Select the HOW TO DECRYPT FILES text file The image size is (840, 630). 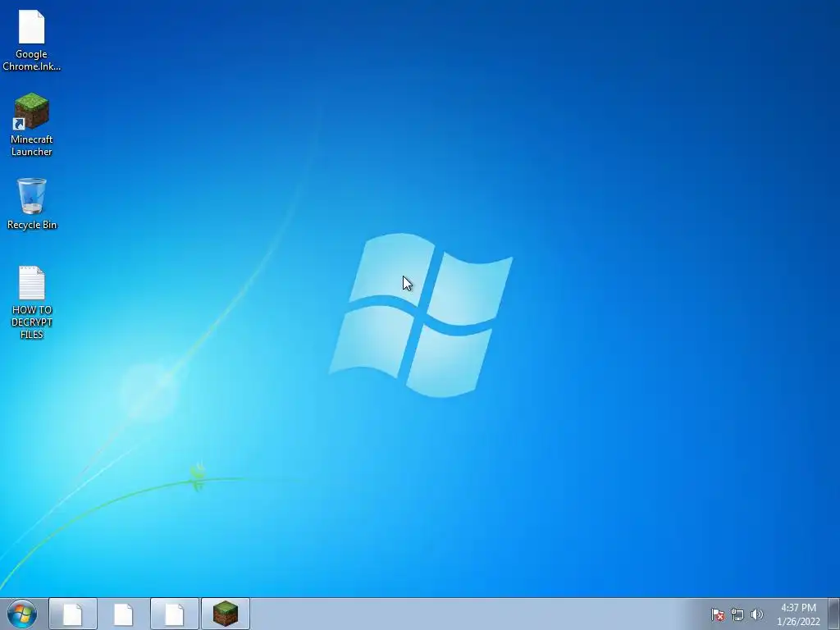coord(32,303)
